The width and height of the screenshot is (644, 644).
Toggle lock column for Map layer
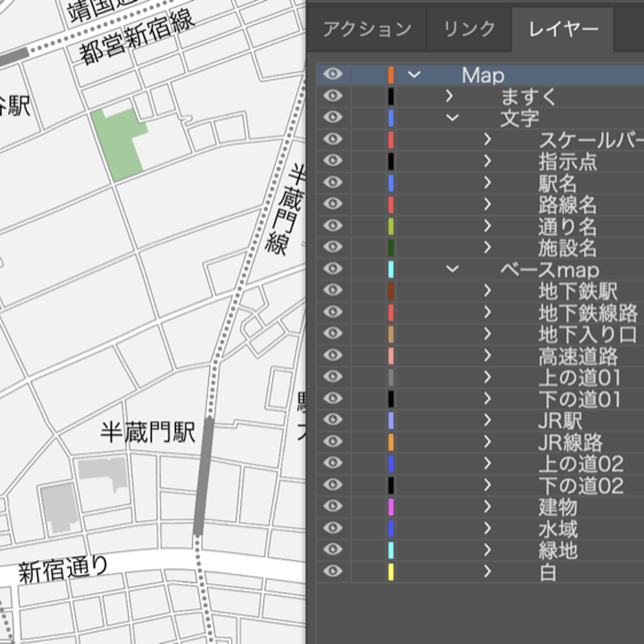click(368, 75)
